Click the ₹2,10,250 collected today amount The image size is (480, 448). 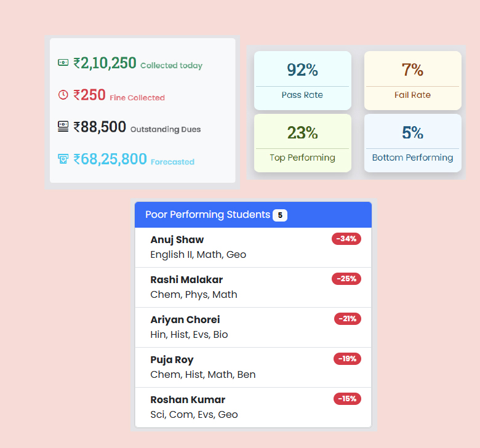coord(105,63)
